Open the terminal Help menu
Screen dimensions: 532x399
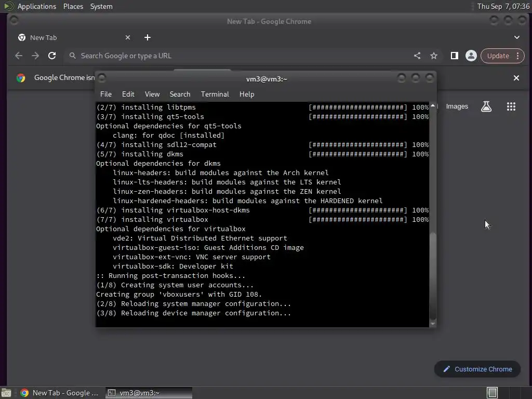(x=247, y=95)
